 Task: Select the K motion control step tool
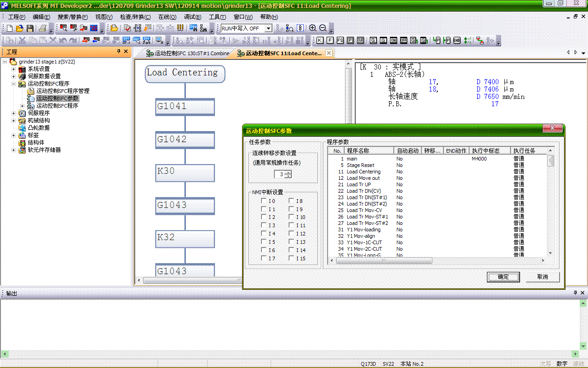pyautogui.click(x=320, y=40)
